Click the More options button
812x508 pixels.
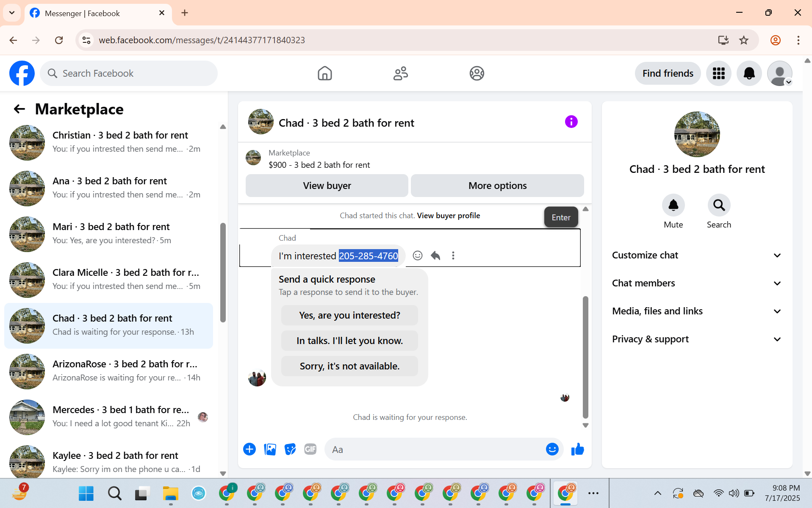coord(498,186)
